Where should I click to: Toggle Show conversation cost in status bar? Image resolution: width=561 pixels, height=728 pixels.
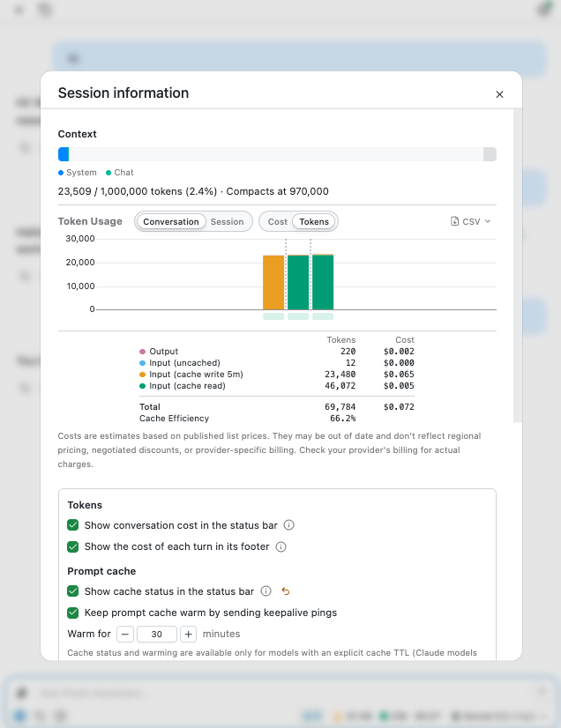[x=73, y=525]
